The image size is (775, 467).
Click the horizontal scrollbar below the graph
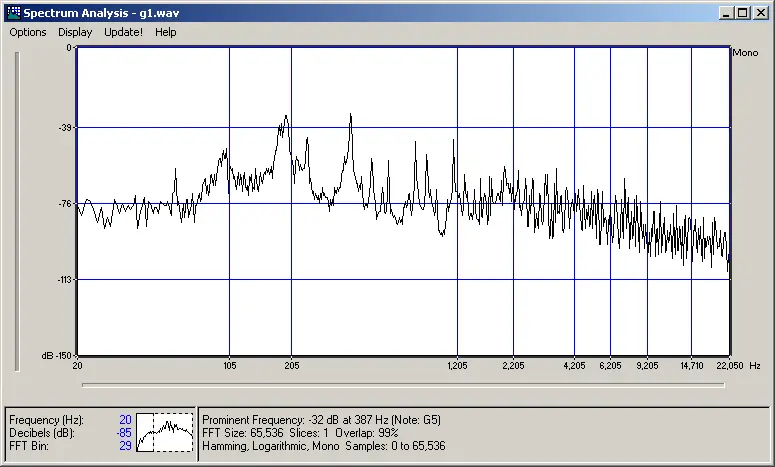click(403, 385)
